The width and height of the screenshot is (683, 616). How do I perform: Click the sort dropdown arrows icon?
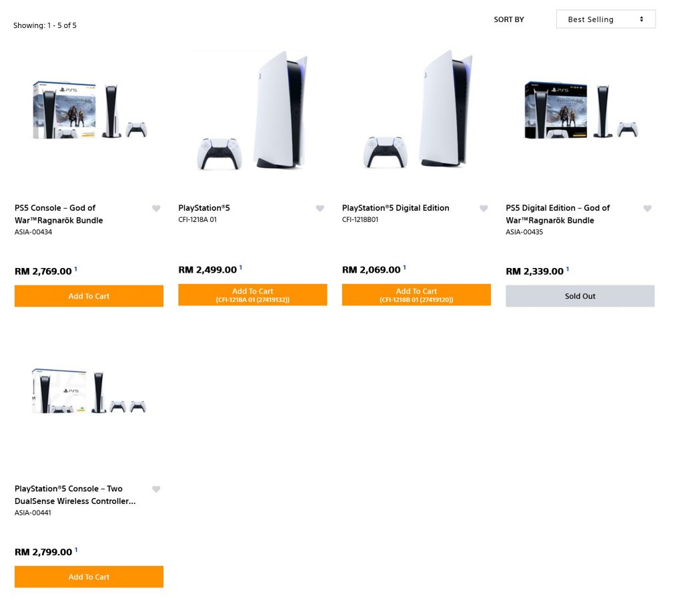pyautogui.click(x=642, y=19)
